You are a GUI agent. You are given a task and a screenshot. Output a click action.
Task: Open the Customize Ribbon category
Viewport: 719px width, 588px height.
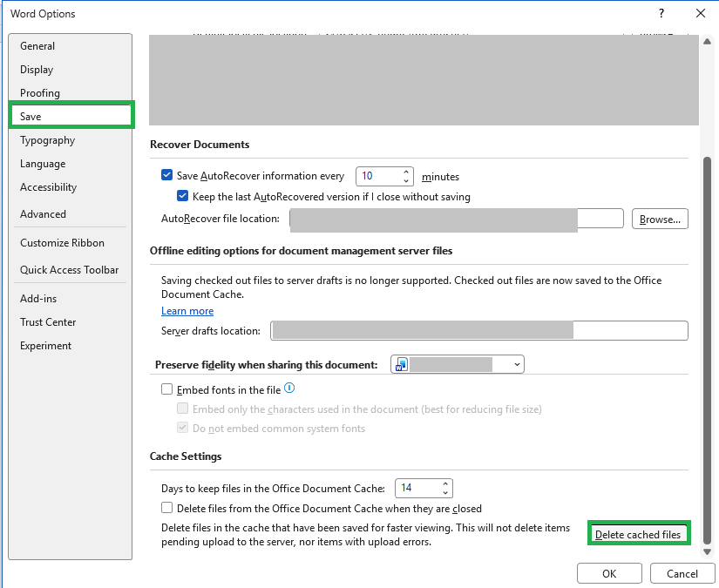[x=71, y=243]
